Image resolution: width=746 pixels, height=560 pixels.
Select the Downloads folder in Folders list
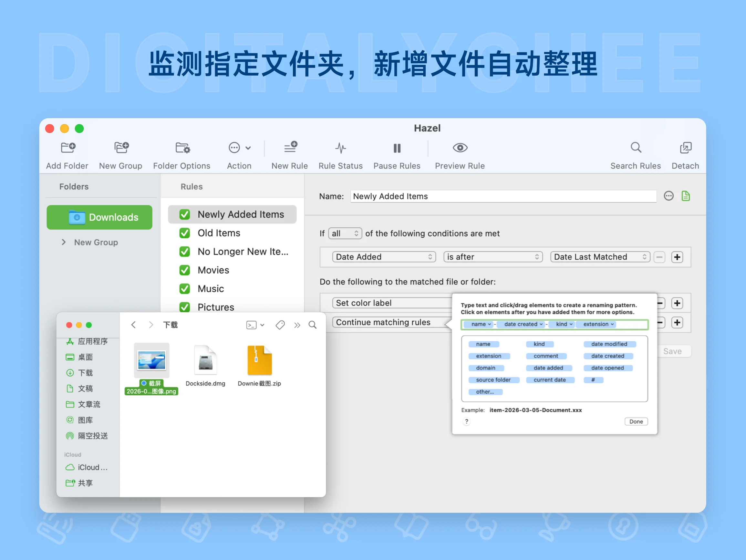point(99,217)
